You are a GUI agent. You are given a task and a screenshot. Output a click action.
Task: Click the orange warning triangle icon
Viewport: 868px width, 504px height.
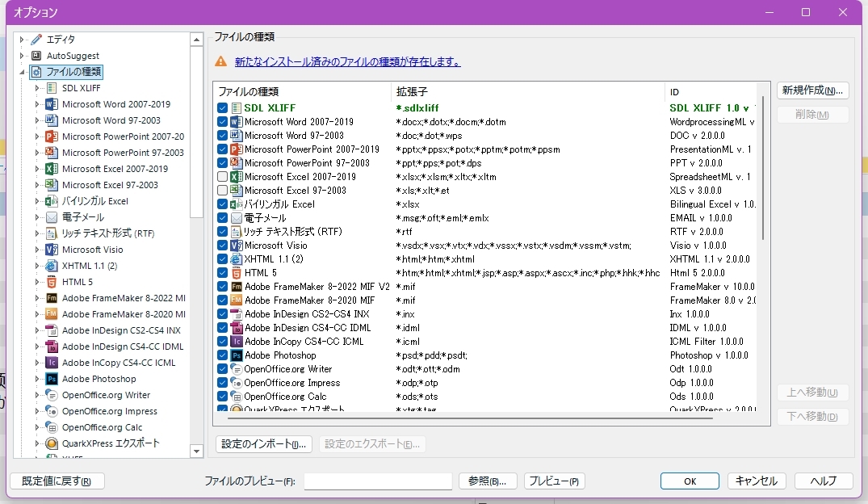[x=220, y=61]
